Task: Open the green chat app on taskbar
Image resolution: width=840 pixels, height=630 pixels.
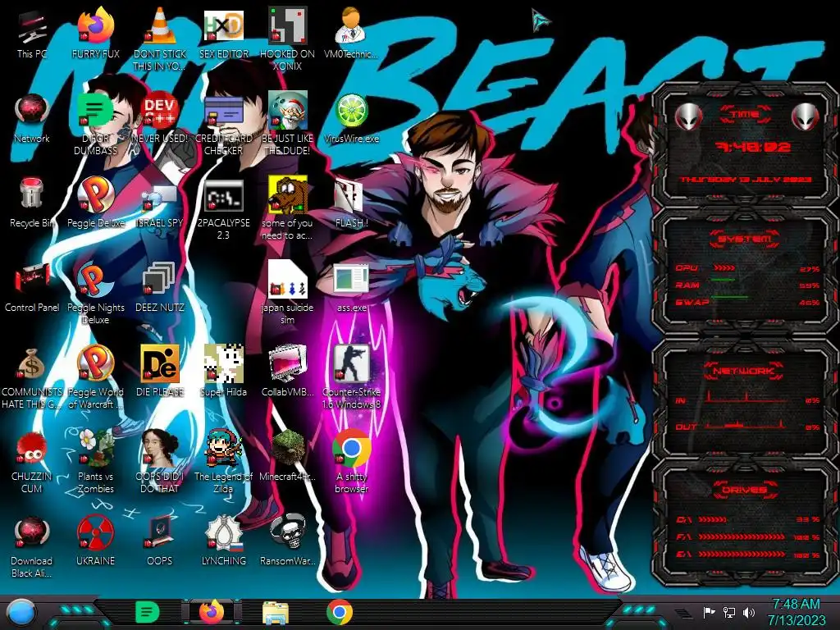Action: (147, 612)
